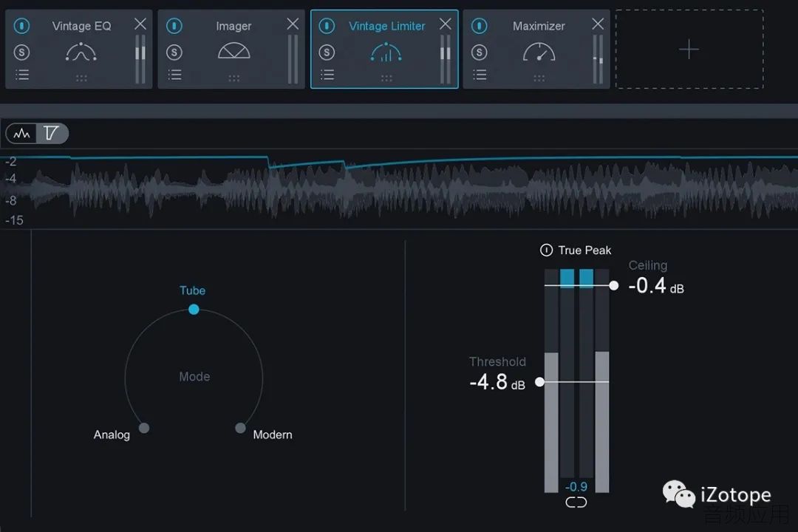The height and width of the screenshot is (532, 798).
Task: Click Vintage EQ module gain meter
Action: tap(140, 59)
